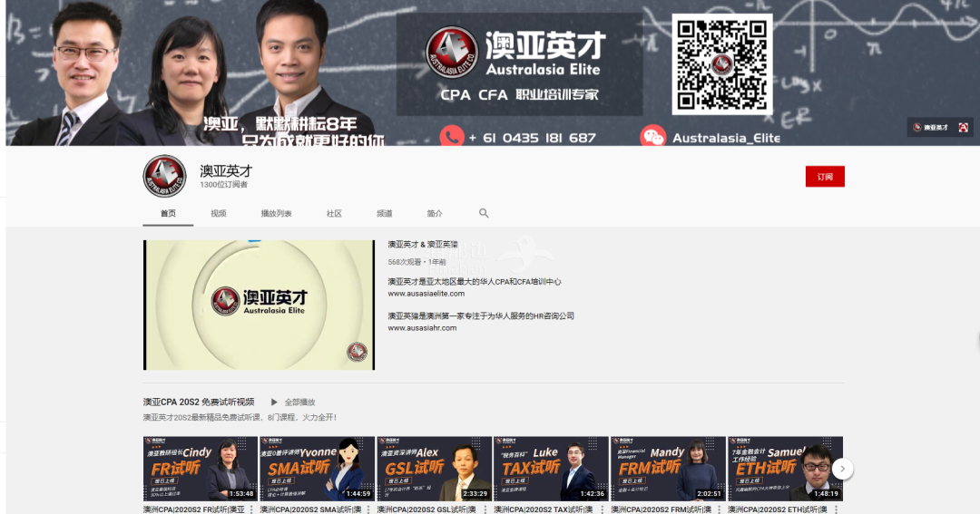Click the 澳亚英才 channel name heading

click(226, 170)
